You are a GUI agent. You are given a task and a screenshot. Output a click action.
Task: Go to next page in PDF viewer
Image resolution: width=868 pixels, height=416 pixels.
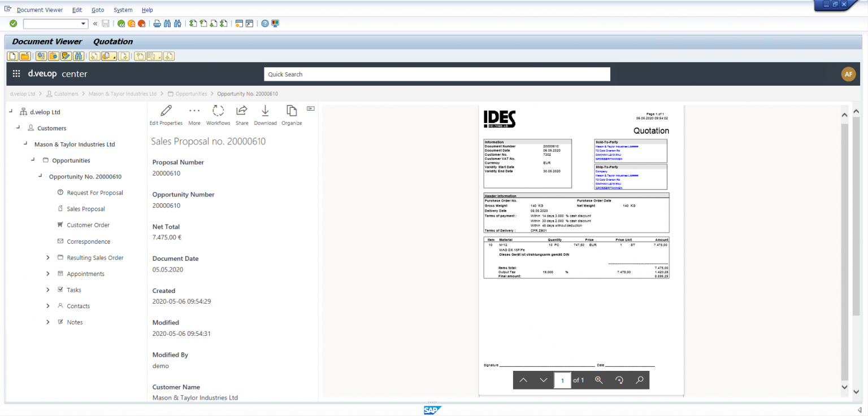tap(544, 380)
